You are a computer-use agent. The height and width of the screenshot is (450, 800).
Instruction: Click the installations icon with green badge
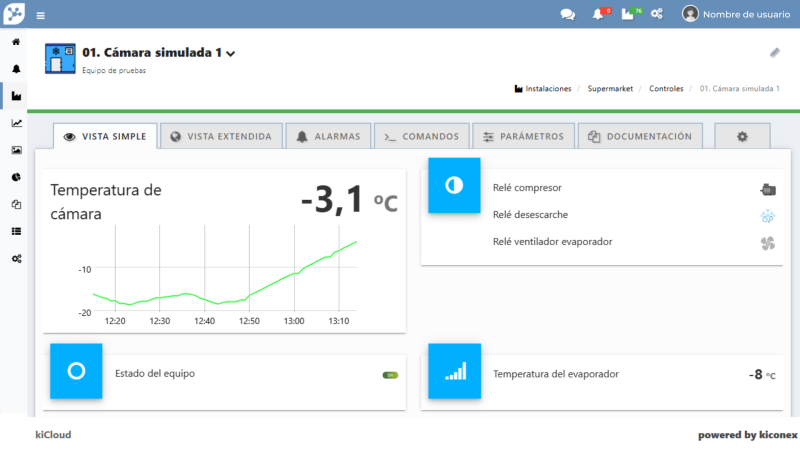(x=628, y=14)
